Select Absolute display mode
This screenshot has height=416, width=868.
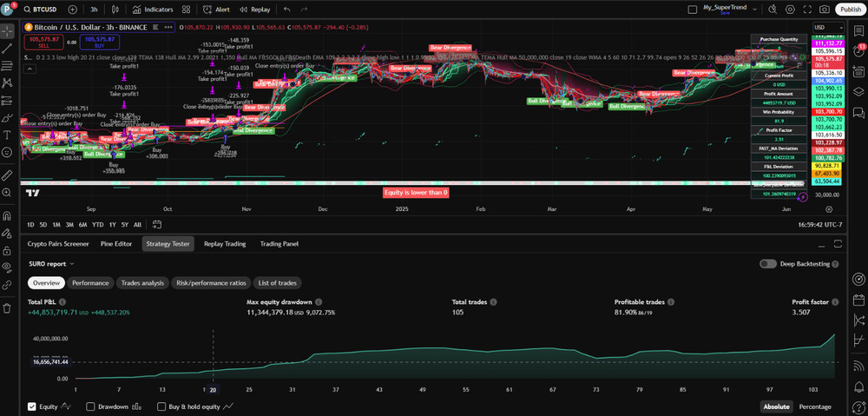tap(776, 406)
